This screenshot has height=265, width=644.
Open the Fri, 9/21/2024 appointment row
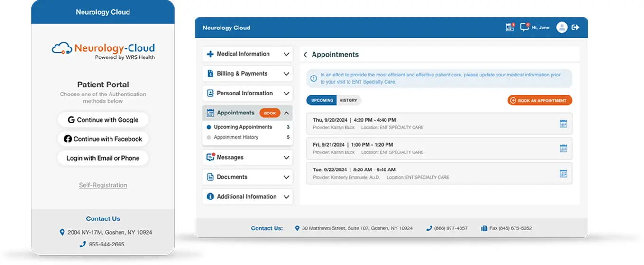point(439,148)
